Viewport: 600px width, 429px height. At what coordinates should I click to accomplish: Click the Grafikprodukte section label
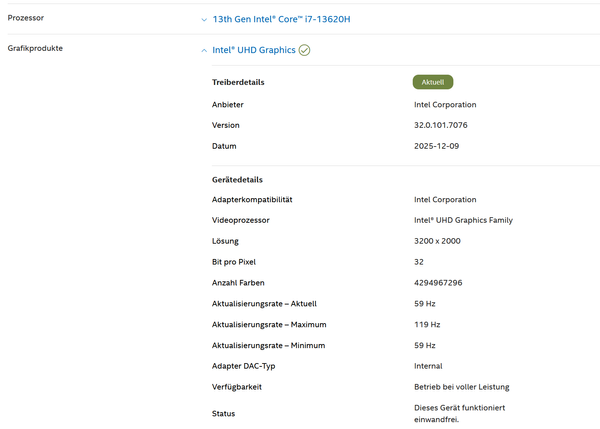[x=34, y=48]
